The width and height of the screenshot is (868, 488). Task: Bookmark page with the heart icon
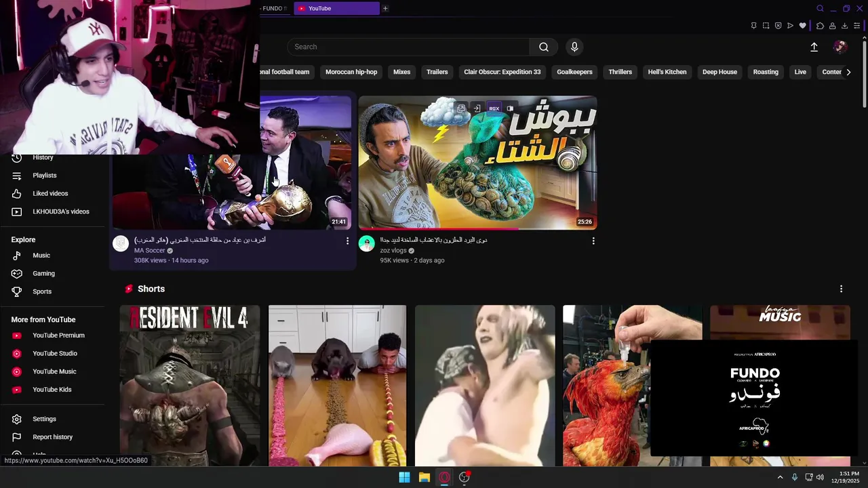[x=803, y=26]
